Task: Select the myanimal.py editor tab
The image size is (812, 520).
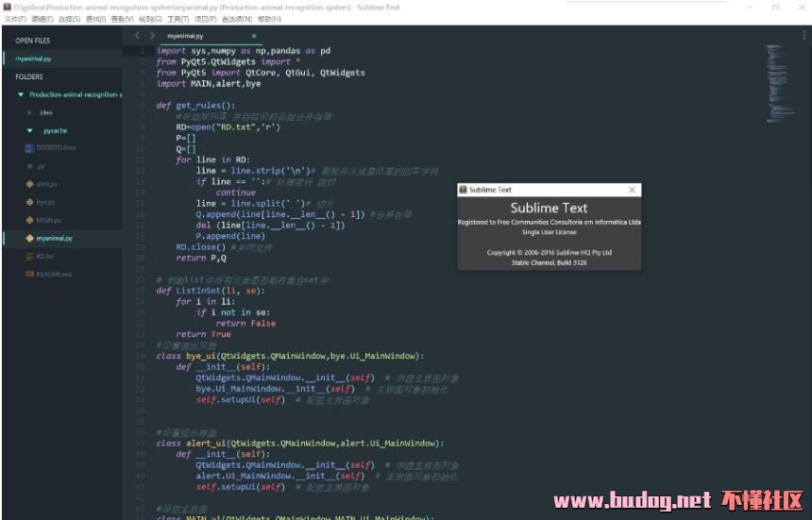Action: [210, 36]
